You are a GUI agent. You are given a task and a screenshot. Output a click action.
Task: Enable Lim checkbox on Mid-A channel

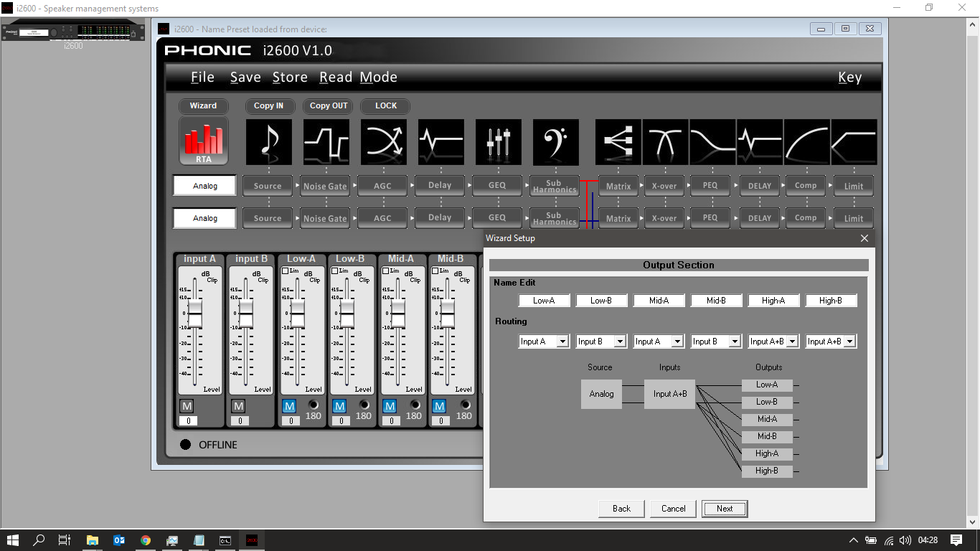(x=386, y=271)
